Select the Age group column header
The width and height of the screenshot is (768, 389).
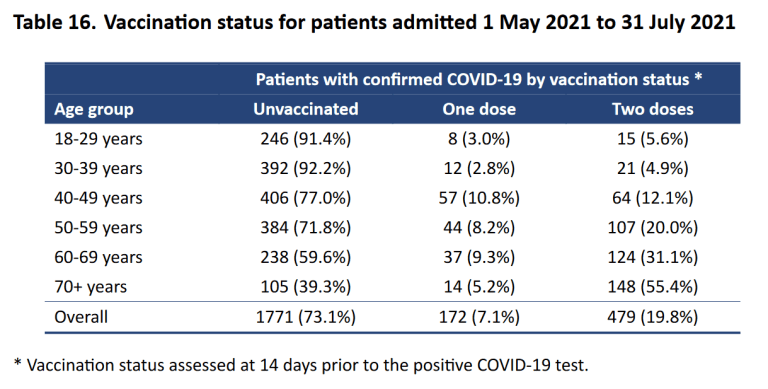point(94,109)
